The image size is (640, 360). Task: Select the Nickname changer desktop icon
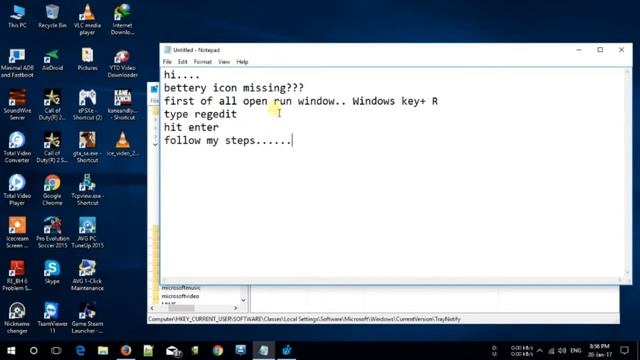pos(17,318)
